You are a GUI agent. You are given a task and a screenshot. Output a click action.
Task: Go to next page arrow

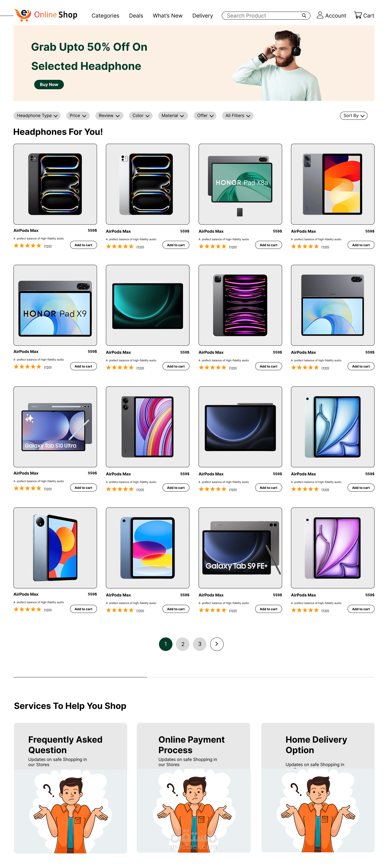click(x=217, y=644)
